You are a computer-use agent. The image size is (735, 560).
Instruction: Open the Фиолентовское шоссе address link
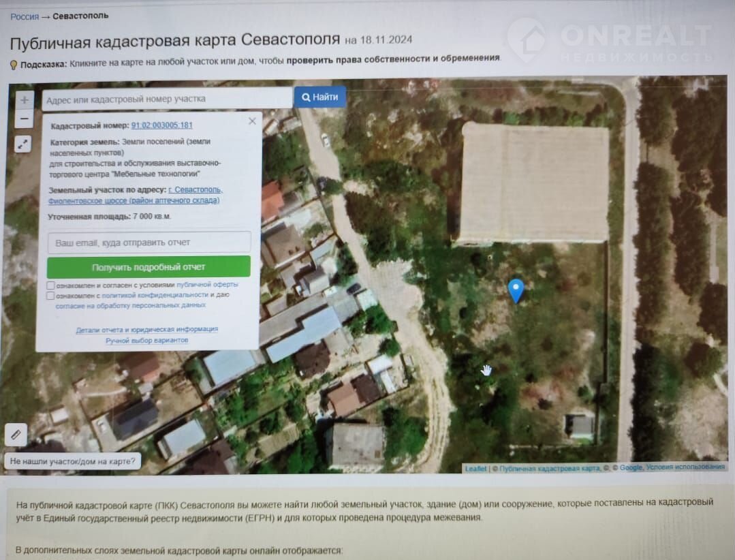click(x=134, y=200)
